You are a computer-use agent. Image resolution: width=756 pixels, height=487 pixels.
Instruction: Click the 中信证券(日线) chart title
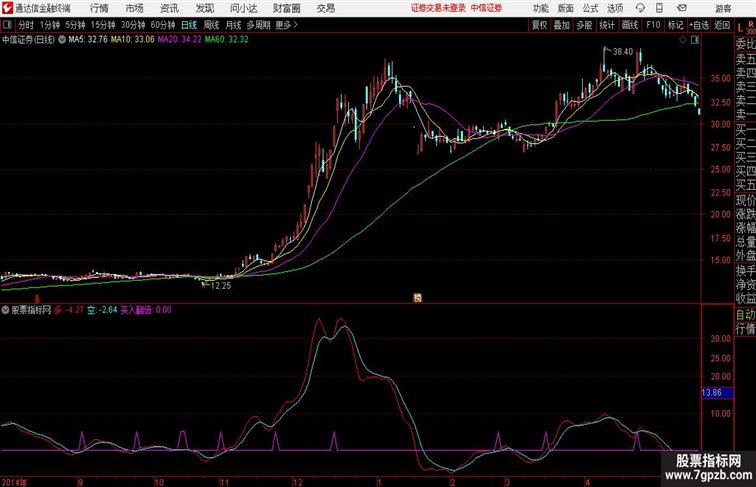pos(28,40)
